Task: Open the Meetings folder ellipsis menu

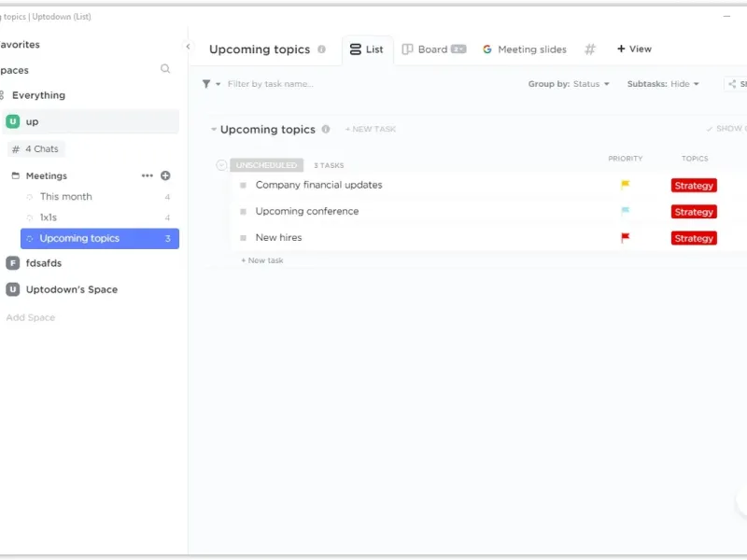Action: pyautogui.click(x=147, y=175)
